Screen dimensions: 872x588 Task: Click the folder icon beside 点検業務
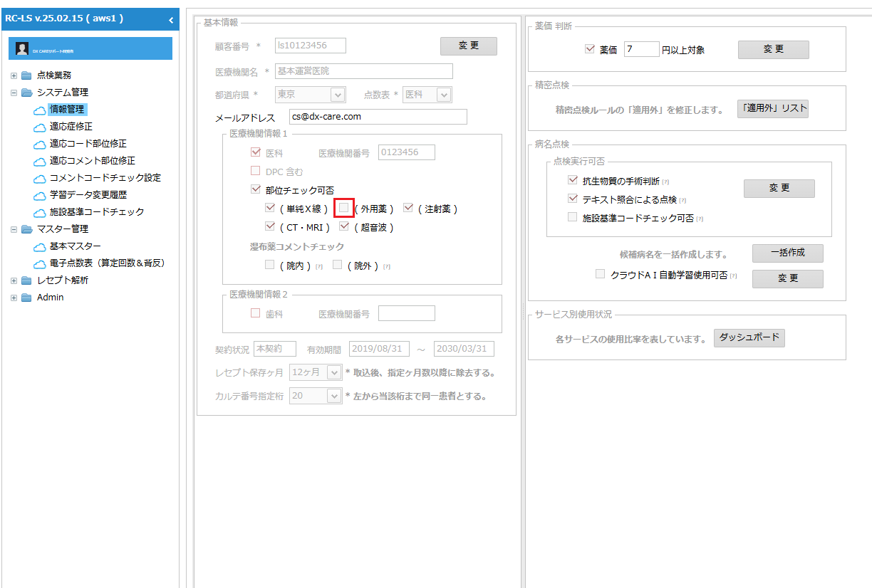26,75
